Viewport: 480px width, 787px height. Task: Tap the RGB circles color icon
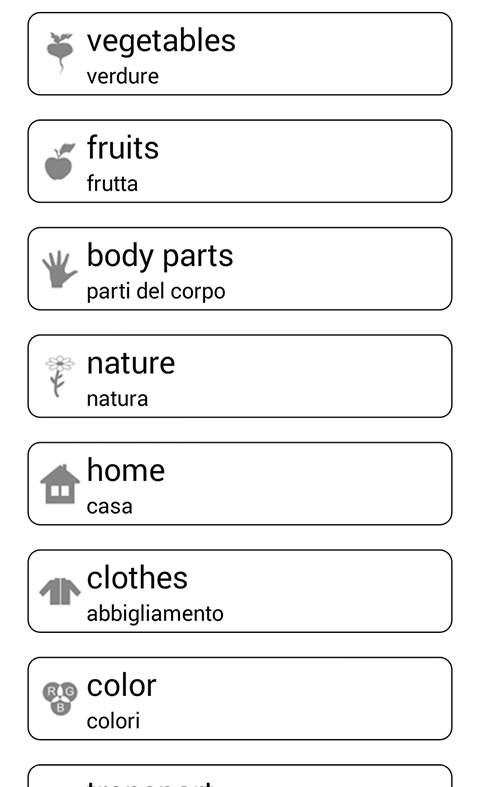point(60,698)
